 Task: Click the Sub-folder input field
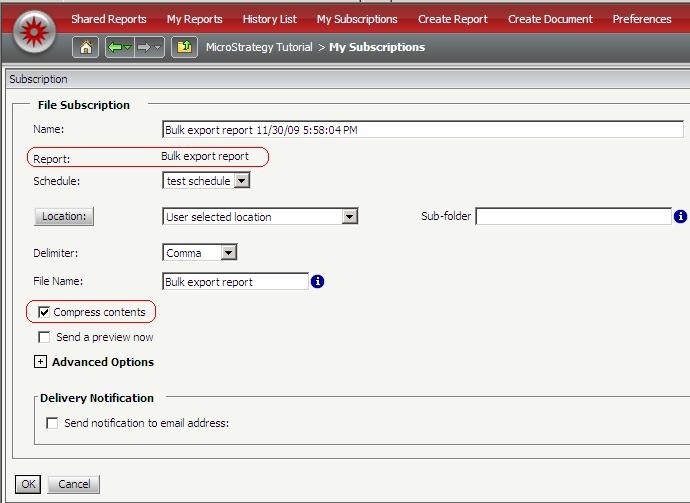tap(573, 216)
